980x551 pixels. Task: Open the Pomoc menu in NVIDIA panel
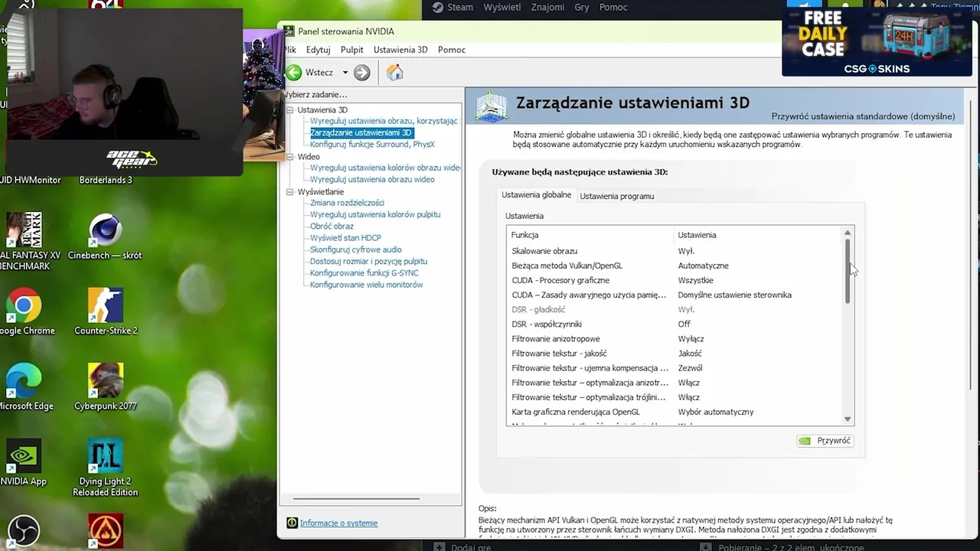coord(452,50)
